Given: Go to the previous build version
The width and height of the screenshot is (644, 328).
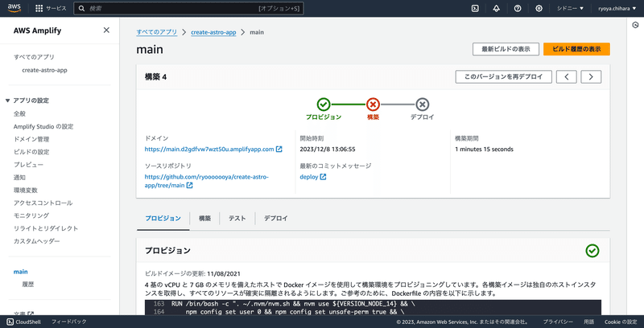Looking at the screenshot, I should [x=567, y=76].
